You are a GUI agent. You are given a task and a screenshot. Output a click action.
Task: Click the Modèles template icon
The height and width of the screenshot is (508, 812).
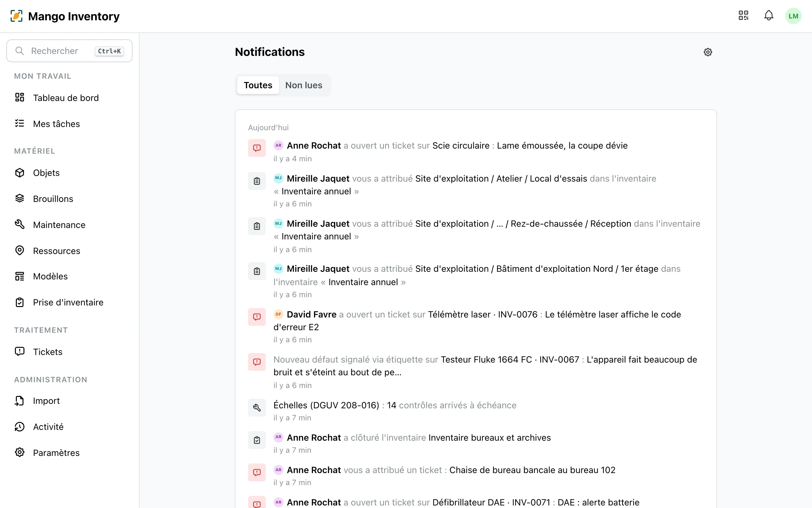(x=20, y=276)
